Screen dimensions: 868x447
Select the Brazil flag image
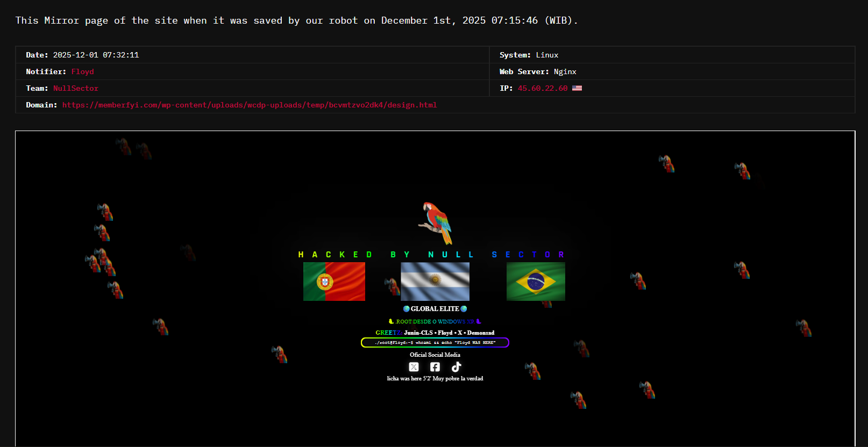point(536,282)
